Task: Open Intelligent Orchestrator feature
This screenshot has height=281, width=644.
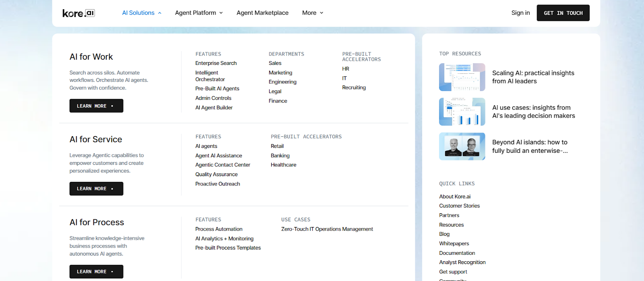Action: coord(210,76)
